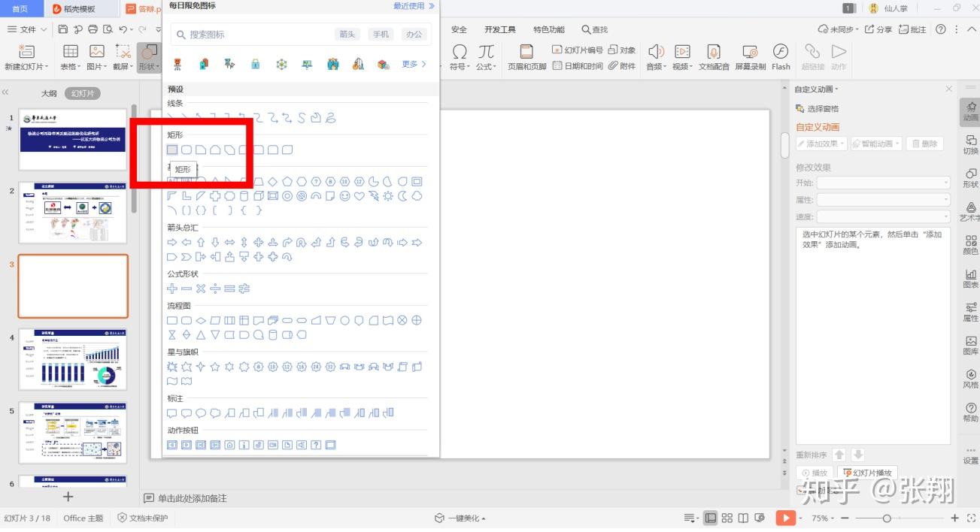Switch to the 首页 (home) tab
Screen dimensions: 980x532
[x=20, y=9]
